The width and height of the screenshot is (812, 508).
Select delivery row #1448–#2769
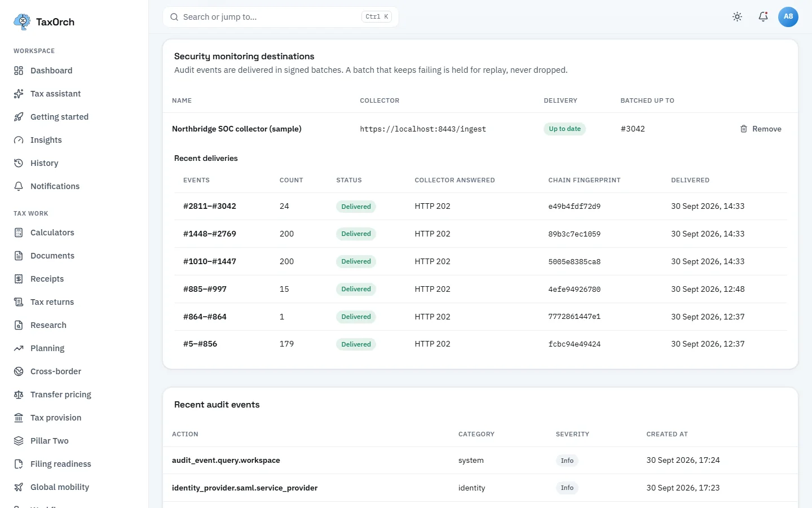480,234
